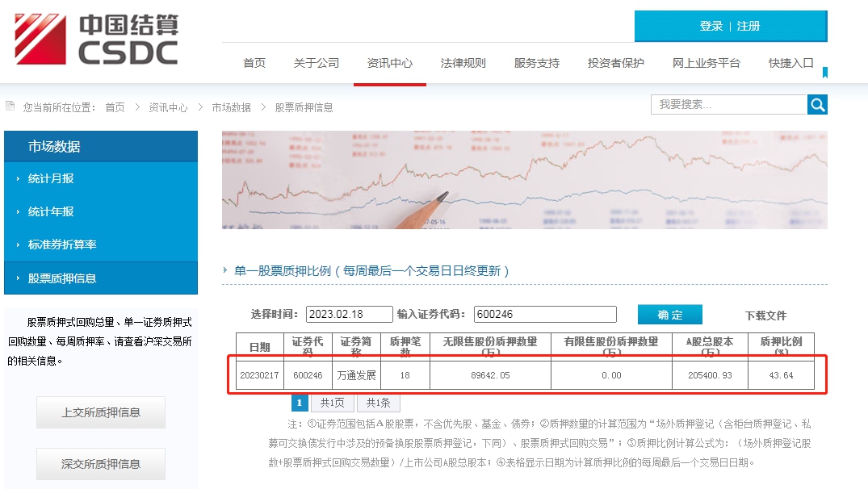The height and width of the screenshot is (489, 868).
Task: Click the bookmark icon beside 快捷入口
Action: click(x=824, y=73)
